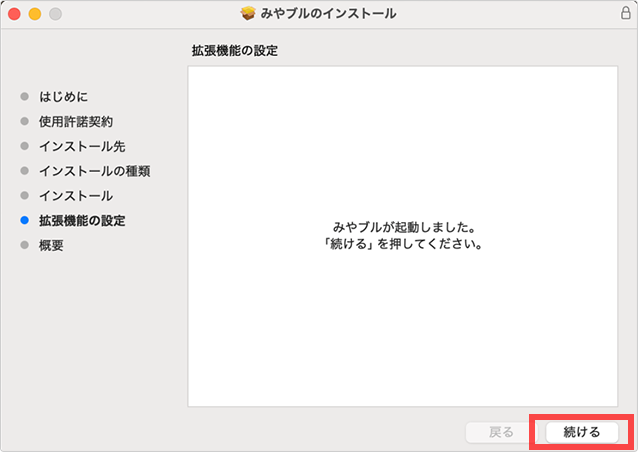Click the gray bullet beside 概要

(x=24, y=246)
